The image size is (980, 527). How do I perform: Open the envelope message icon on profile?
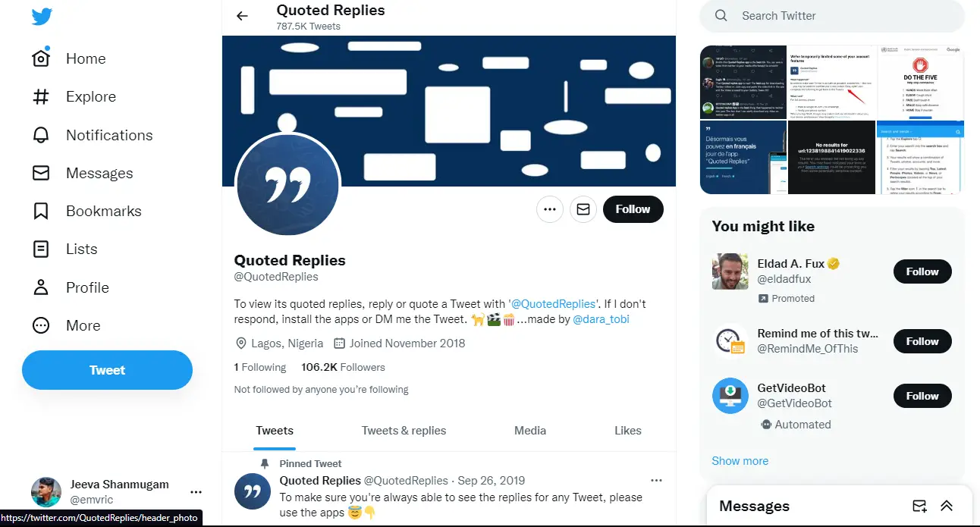(583, 209)
